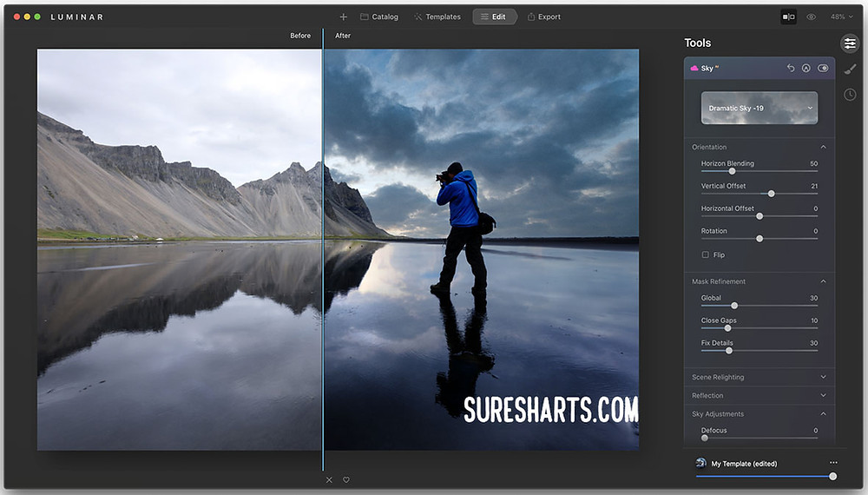
Task: Collapse the Orientation section
Action: (823, 148)
